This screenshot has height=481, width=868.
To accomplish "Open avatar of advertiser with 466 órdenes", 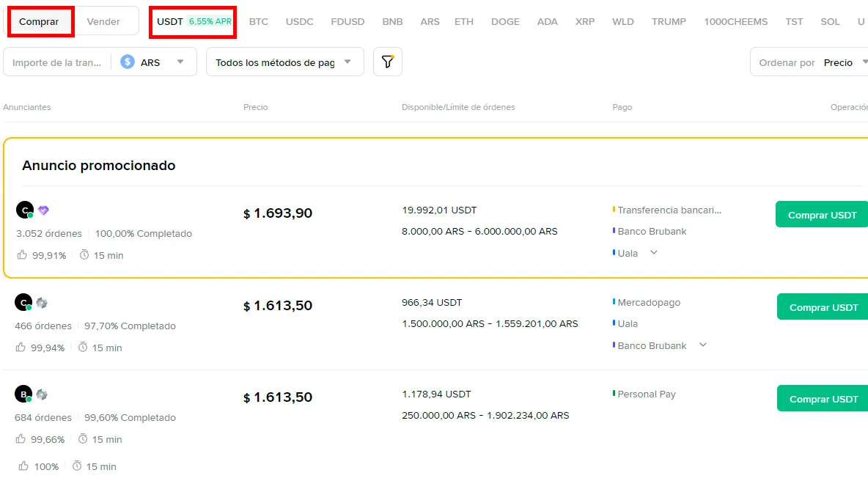I will (23, 302).
